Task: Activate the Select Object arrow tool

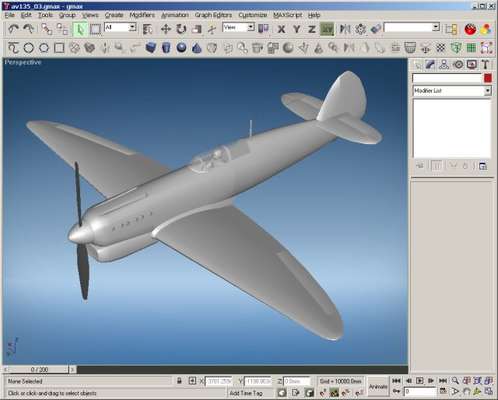Action: tap(80, 29)
